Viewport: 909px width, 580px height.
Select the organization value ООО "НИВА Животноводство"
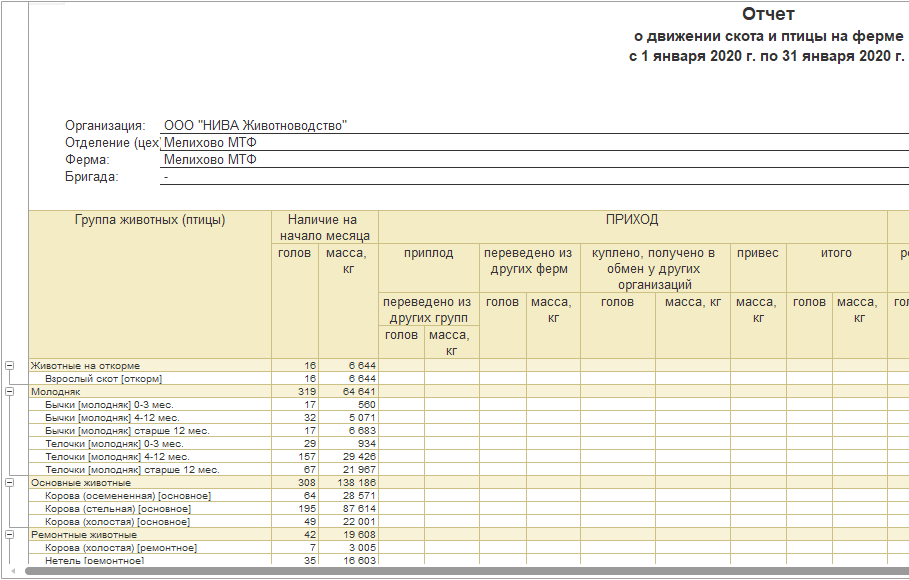255,125
